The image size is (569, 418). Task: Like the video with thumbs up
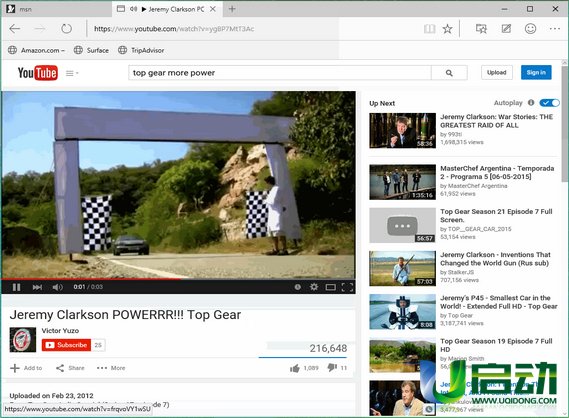295,368
